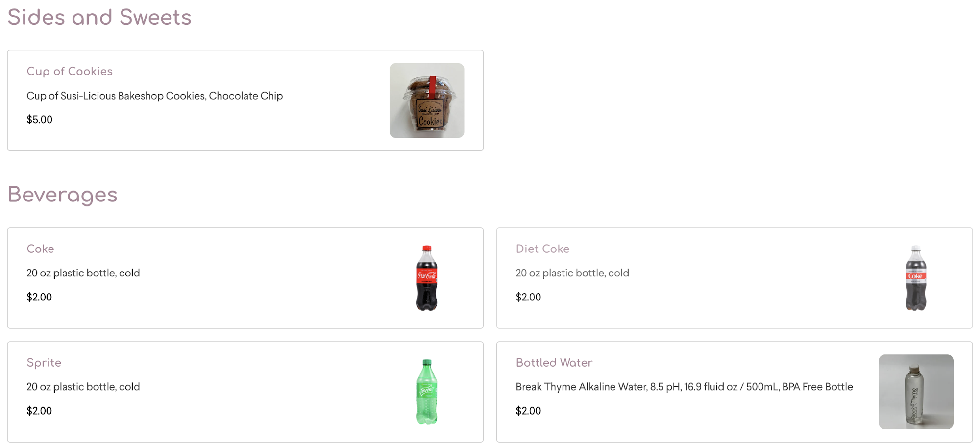Click the Cup of Cookies $5.00 price

40,120
